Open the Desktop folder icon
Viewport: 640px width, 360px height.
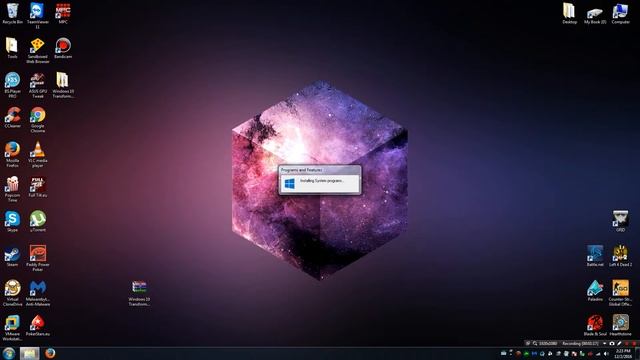[569, 13]
